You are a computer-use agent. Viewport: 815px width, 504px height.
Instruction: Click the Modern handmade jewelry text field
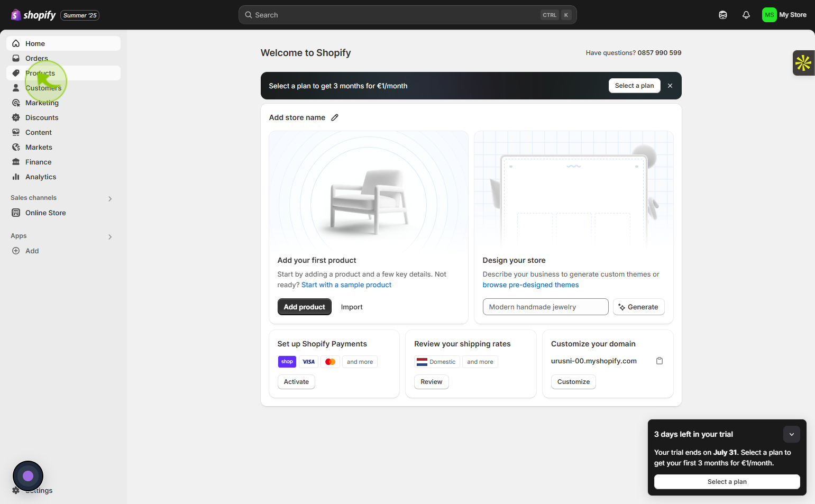coord(545,307)
